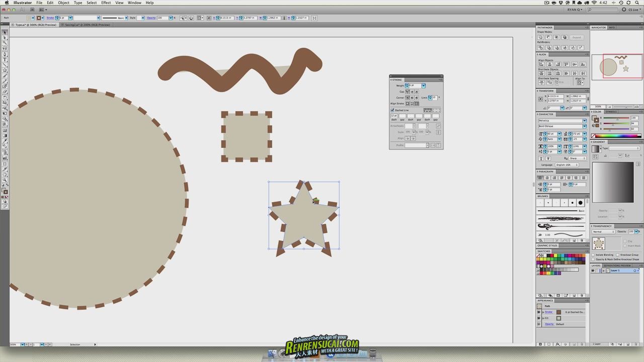Switch to the Symbols tab
The height and width of the screenshot is (362, 644).
pyautogui.click(x=611, y=112)
